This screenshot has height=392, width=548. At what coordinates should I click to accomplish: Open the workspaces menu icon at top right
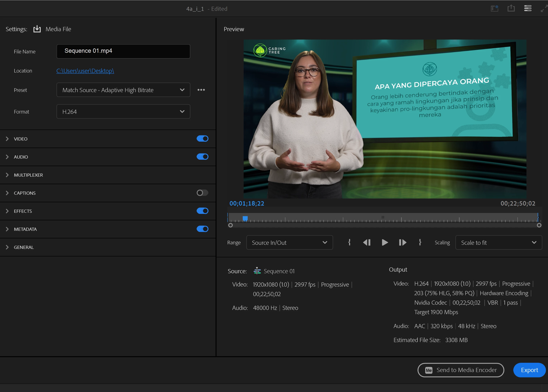pyautogui.click(x=528, y=9)
